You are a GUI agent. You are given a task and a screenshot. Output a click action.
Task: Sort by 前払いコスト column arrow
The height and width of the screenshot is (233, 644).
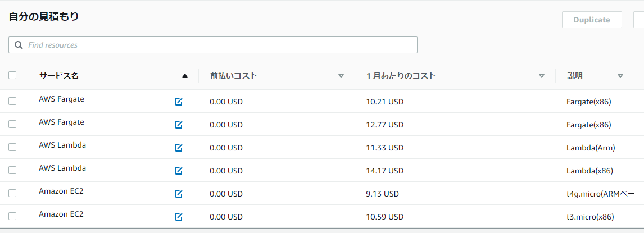[x=341, y=76]
